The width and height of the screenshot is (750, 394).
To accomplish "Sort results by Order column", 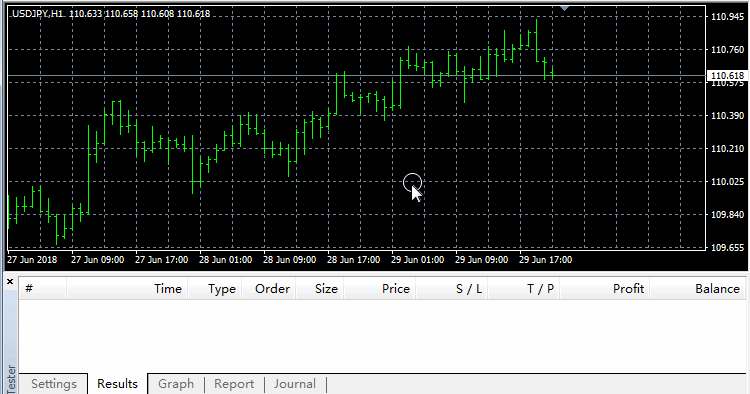I will [269, 289].
